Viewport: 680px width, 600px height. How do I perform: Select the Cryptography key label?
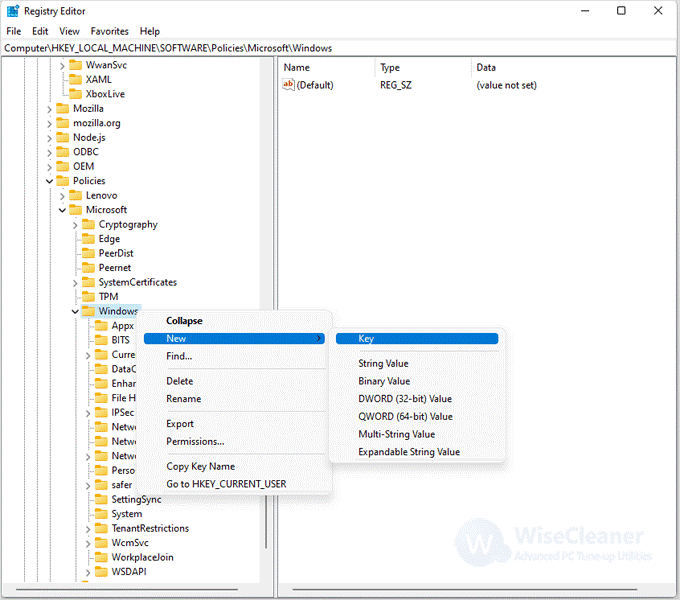128,225
